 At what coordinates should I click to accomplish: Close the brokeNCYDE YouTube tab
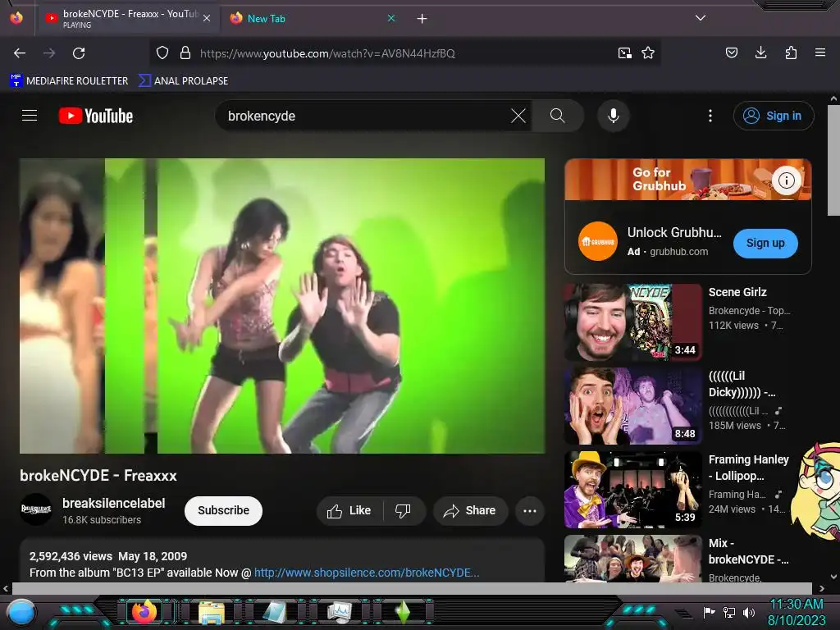click(207, 18)
